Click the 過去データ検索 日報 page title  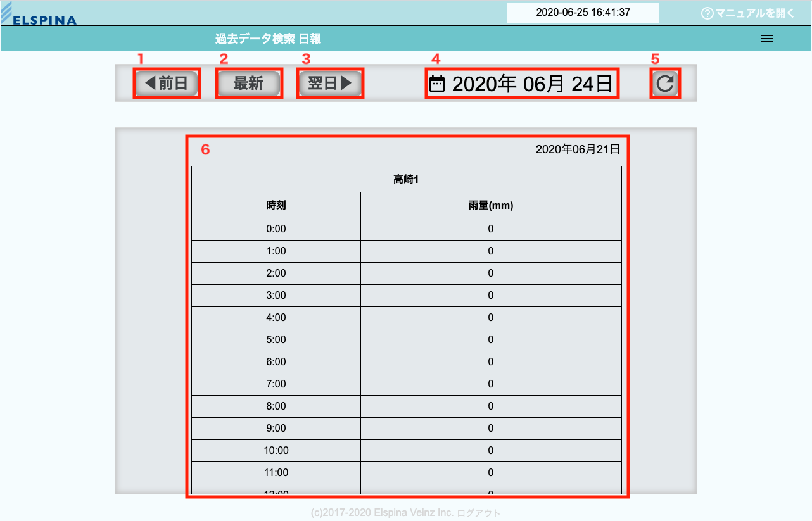point(268,39)
